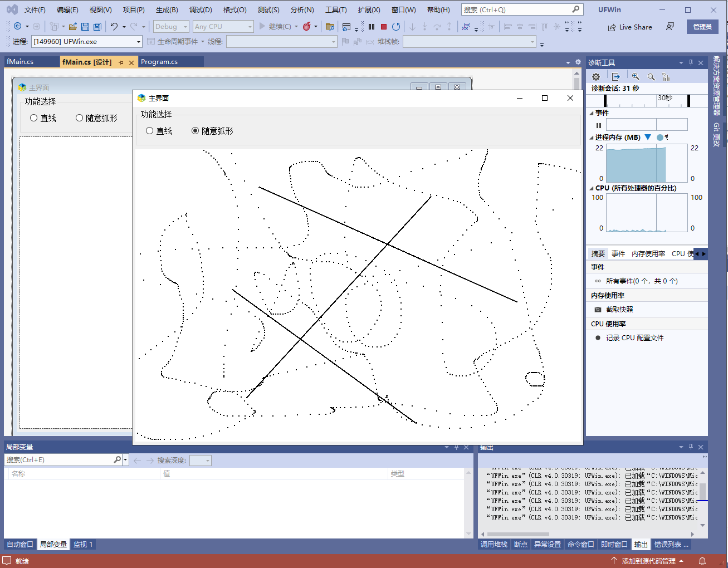Collapse the CPU (所有处理器的百分比) section
Viewport: 728px width, 568px height.
point(592,188)
